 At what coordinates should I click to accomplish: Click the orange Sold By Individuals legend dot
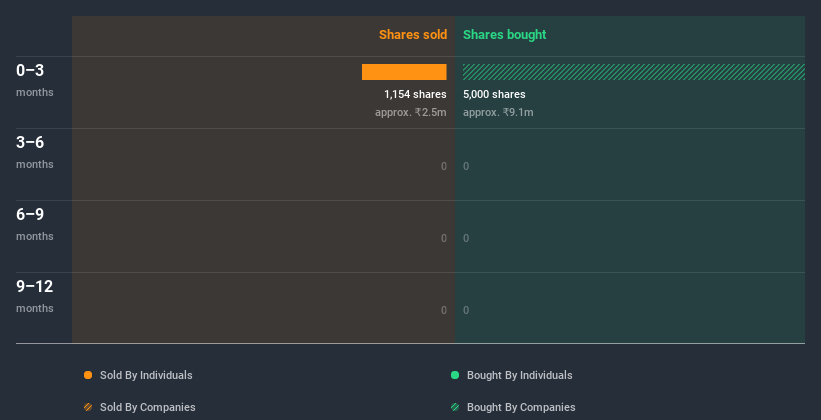[88, 375]
